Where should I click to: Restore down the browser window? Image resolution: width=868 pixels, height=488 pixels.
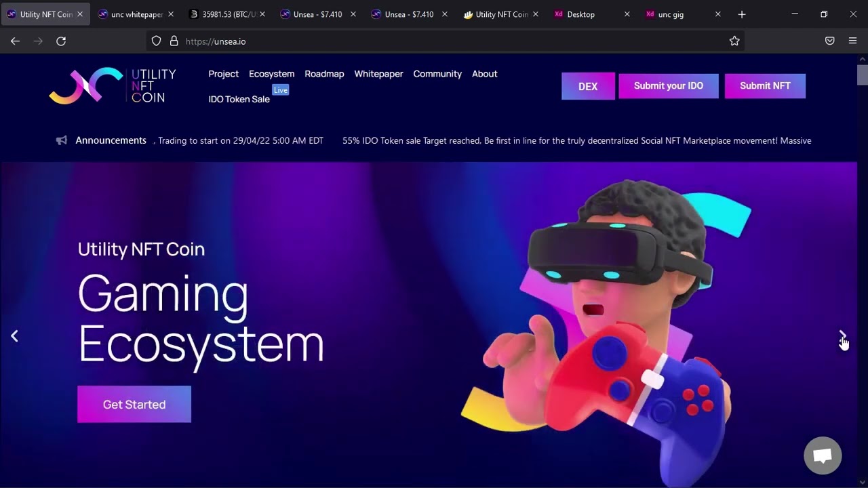[824, 14]
